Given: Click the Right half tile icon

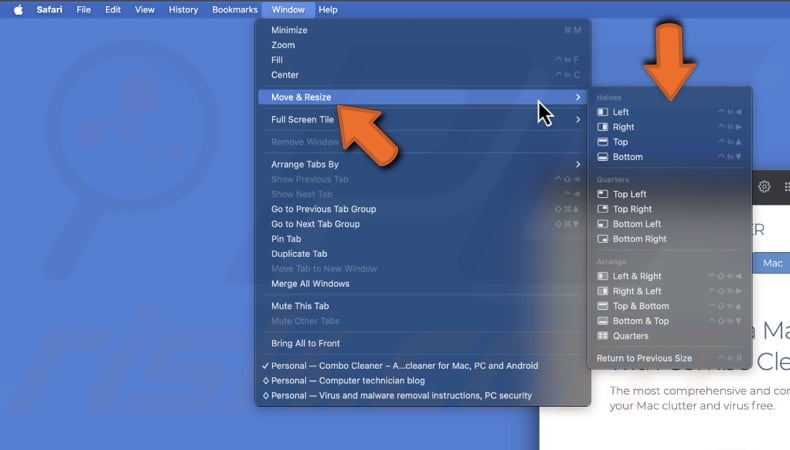Looking at the screenshot, I should tap(603, 127).
